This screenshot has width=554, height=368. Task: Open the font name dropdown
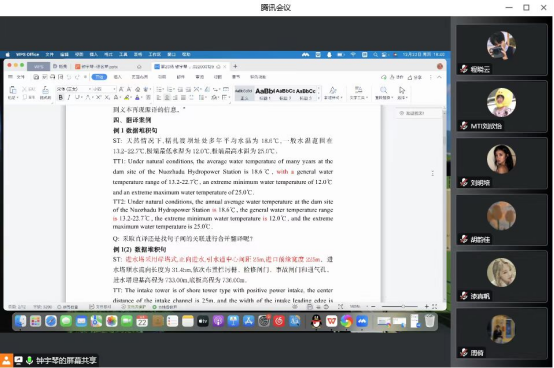pos(73,89)
